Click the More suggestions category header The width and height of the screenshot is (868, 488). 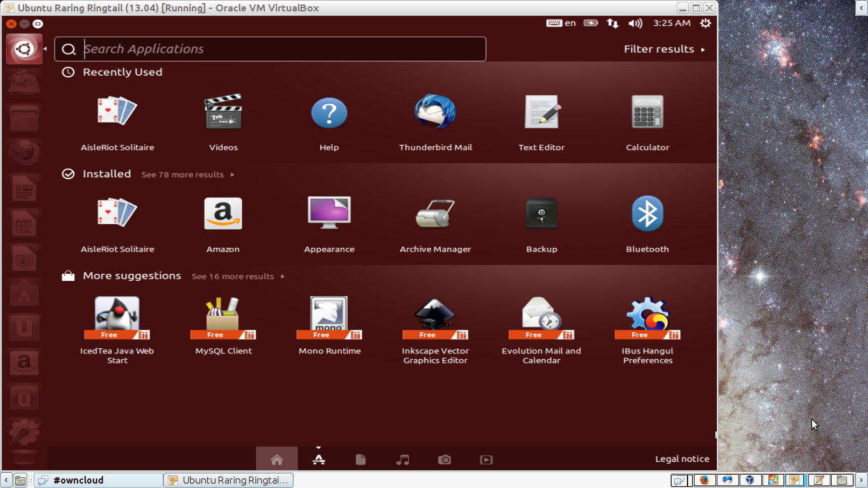point(121,276)
